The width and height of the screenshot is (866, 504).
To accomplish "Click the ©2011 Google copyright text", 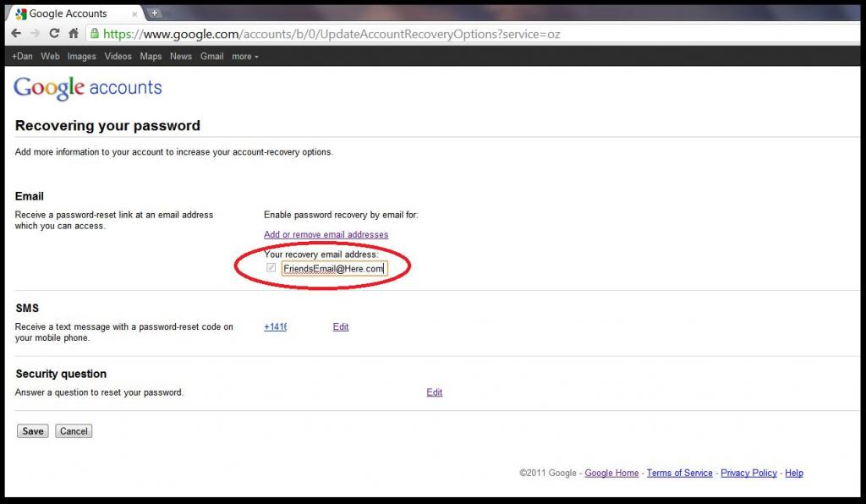I will (x=548, y=473).
